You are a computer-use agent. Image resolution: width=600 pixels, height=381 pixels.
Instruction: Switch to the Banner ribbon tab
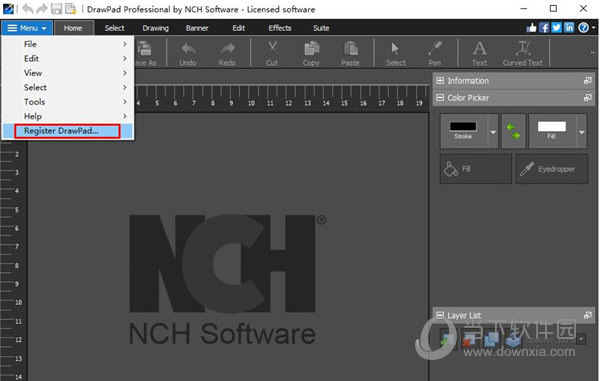[x=197, y=28]
